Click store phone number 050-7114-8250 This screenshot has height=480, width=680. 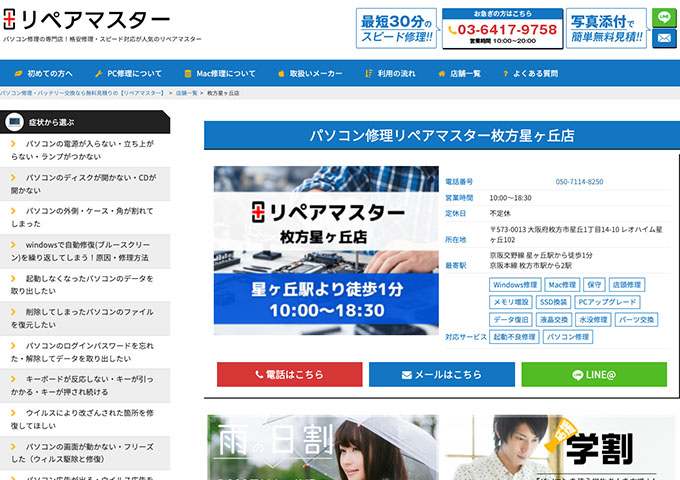click(579, 182)
